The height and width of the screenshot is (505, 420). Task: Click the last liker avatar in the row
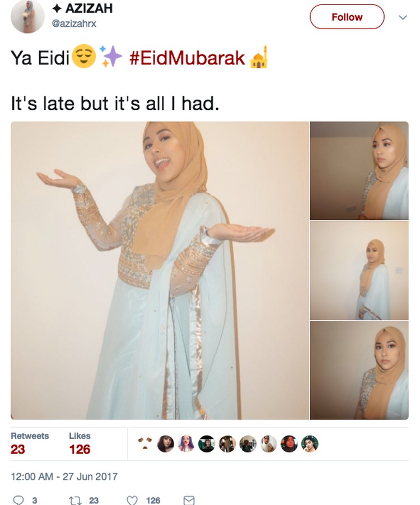pos(310,443)
